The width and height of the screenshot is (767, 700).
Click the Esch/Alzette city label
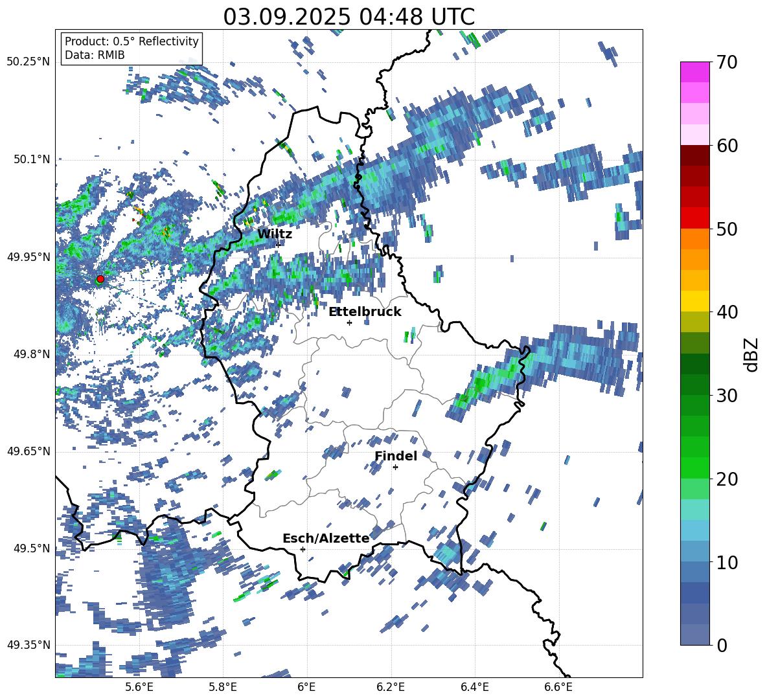(x=326, y=538)
